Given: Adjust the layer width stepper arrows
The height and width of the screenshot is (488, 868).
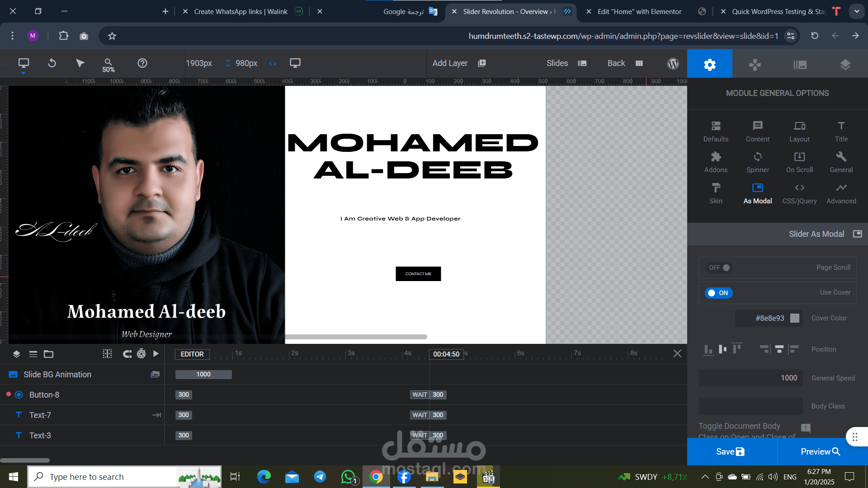Looking at the screenshot, I should (228, 63).
